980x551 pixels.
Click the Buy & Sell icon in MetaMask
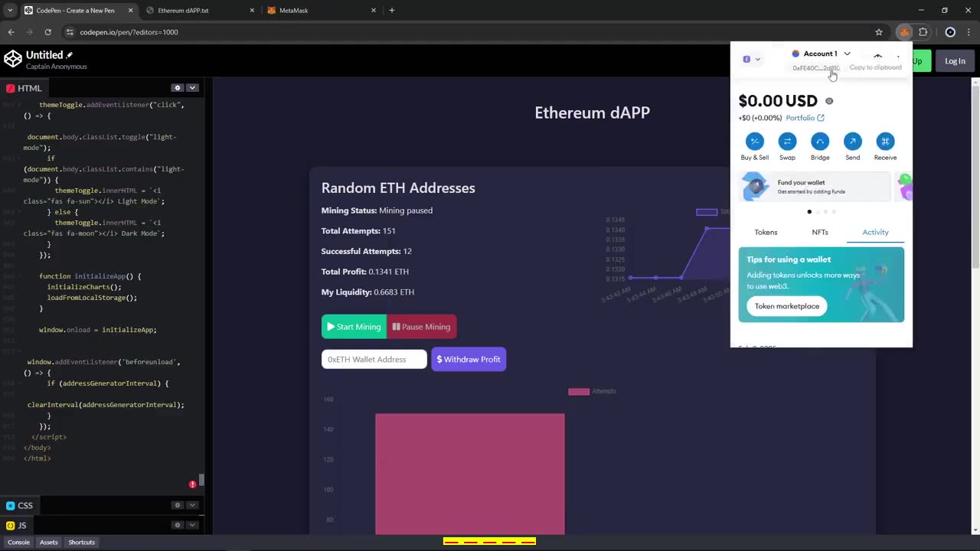point(754,142)
